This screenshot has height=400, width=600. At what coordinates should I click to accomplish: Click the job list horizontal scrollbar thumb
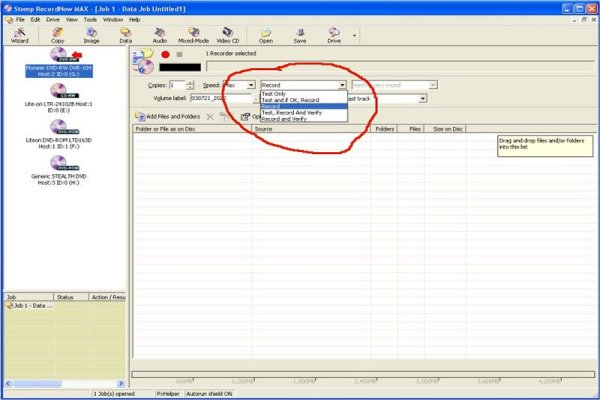coord(37,383)
